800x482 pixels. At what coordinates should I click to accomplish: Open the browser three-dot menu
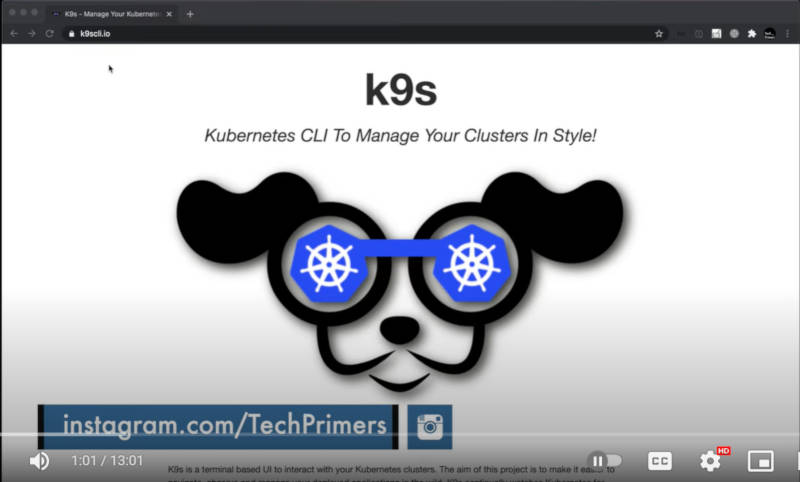coord(788,34)
